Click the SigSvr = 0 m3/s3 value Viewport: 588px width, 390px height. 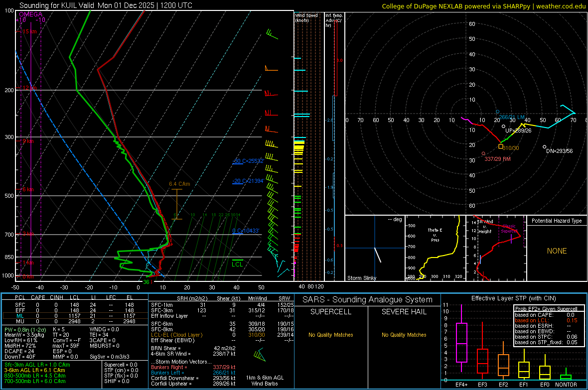110,357
